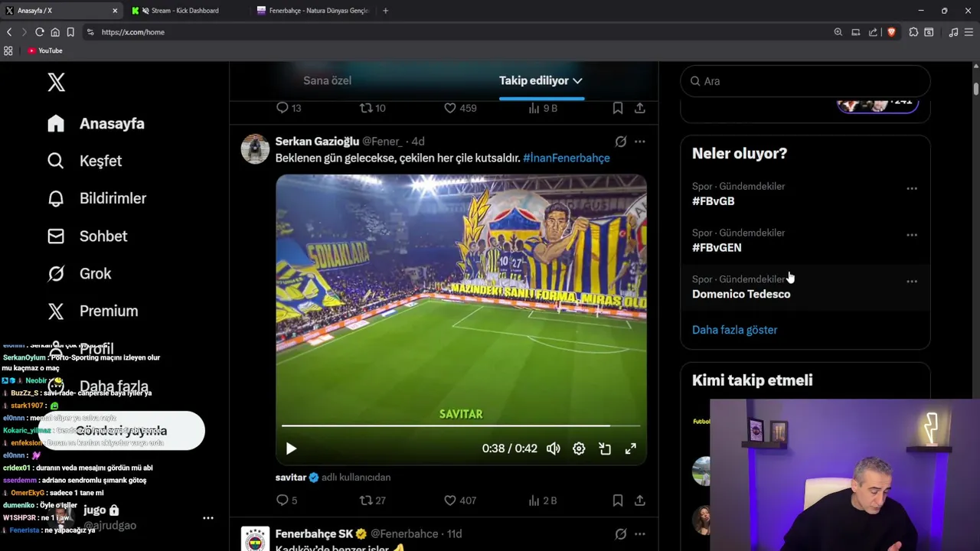Open Brave Shields icon
This screenshot has height=551, width=980.
(x=891, y=32)
